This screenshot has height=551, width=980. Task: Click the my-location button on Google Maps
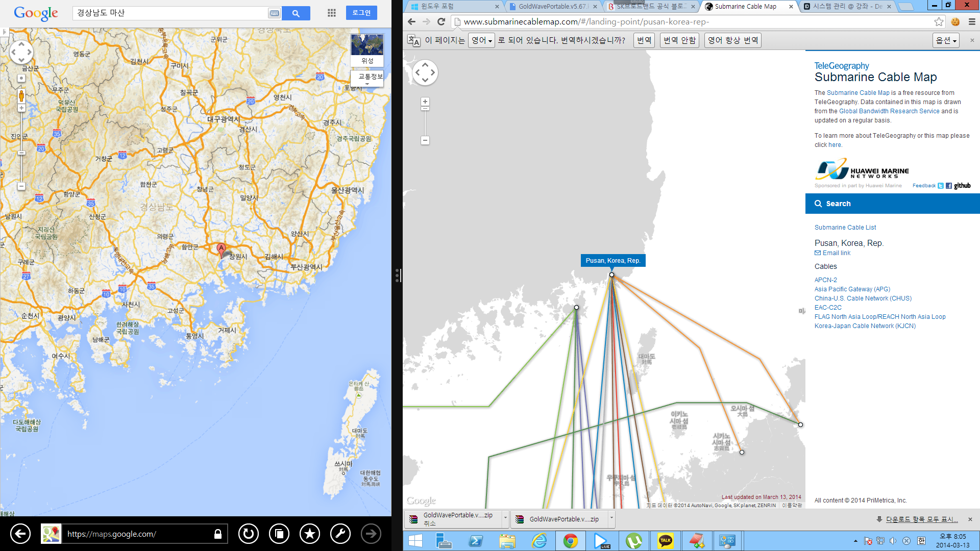(x=21, y=78)
